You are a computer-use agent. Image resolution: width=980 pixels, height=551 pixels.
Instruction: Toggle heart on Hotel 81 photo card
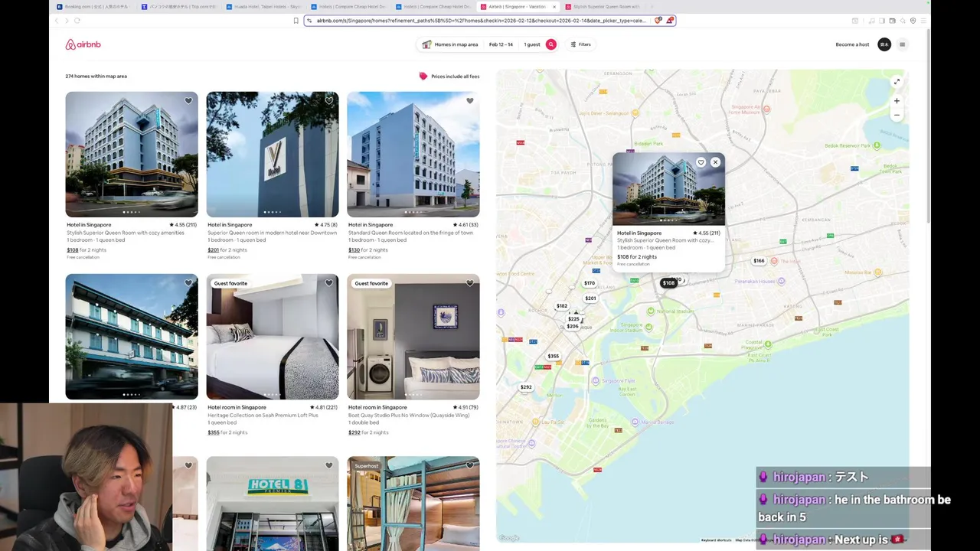click(329, 465)
